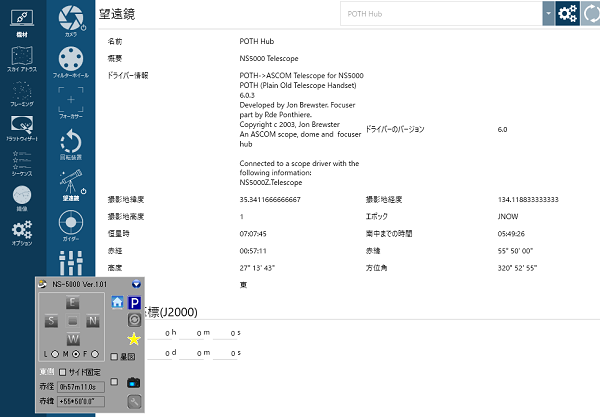The image size is (600, 417).
Task: Open the 撮像 imaging tab
Action: [22, 199]
